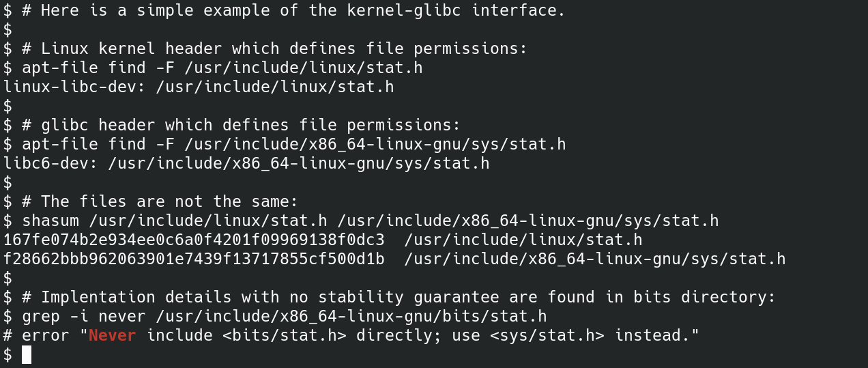Click the SHA hash starting with f28662bb
This screenshot has height=368, width=868.
point(194,259)
